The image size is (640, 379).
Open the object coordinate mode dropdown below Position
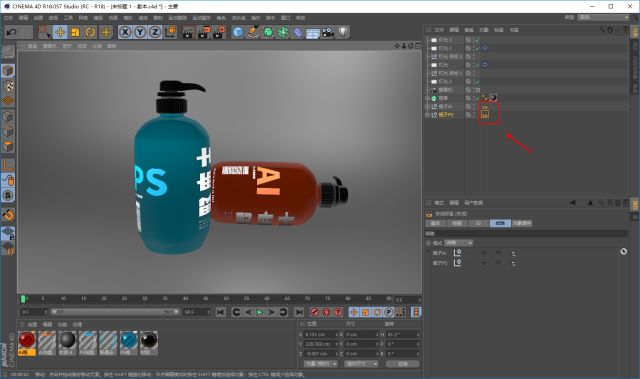[320, 363]
